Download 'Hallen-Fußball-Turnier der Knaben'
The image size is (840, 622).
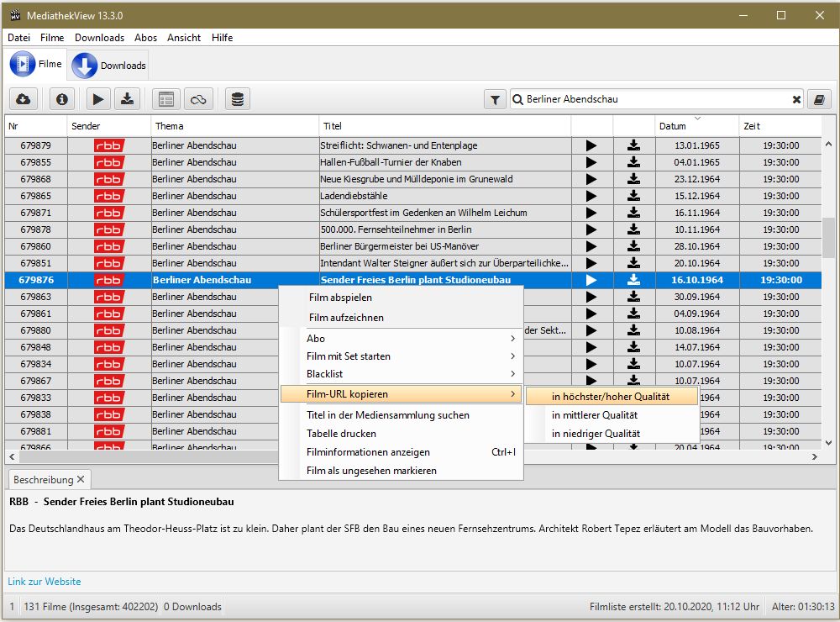pos(633,162)
